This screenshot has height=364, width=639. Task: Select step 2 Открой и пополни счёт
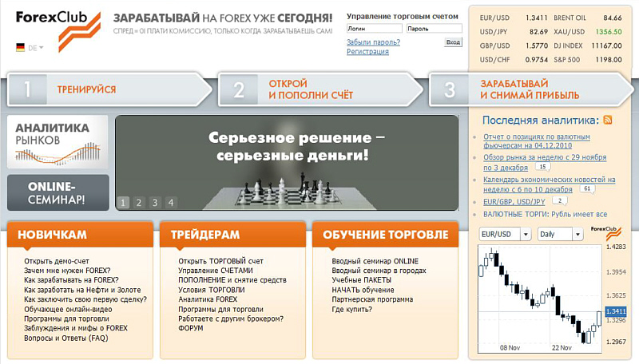pyautogui.click(x=320, y=89)
